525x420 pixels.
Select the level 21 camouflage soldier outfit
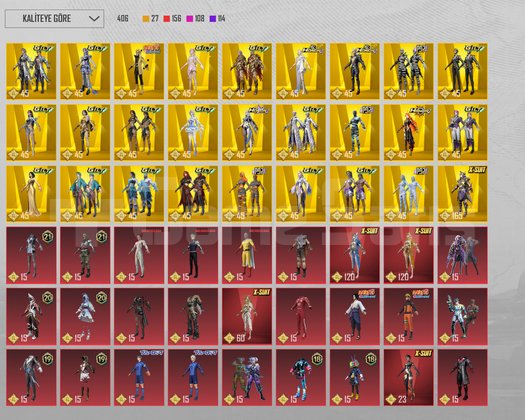pos(85,256)
